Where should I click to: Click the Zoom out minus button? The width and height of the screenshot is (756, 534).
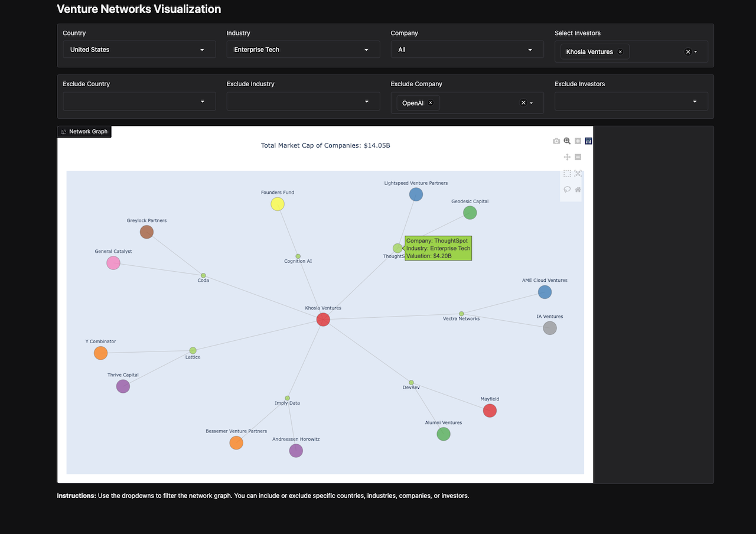tap(578, 157)
